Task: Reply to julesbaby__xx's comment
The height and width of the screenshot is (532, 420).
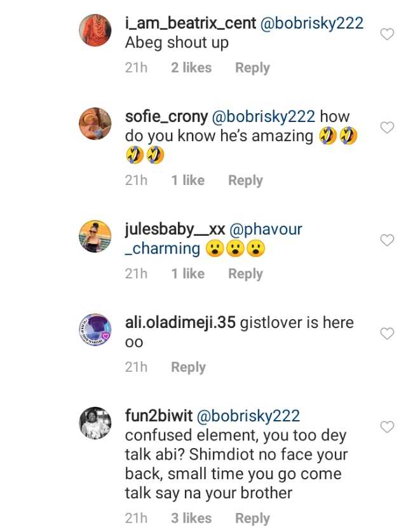Action: click(245, 274)
